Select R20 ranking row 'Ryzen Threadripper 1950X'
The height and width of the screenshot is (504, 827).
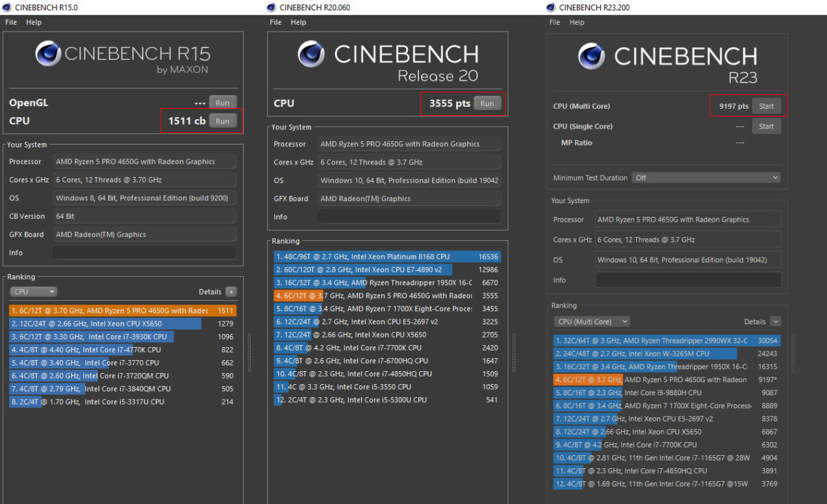point(387,282)
